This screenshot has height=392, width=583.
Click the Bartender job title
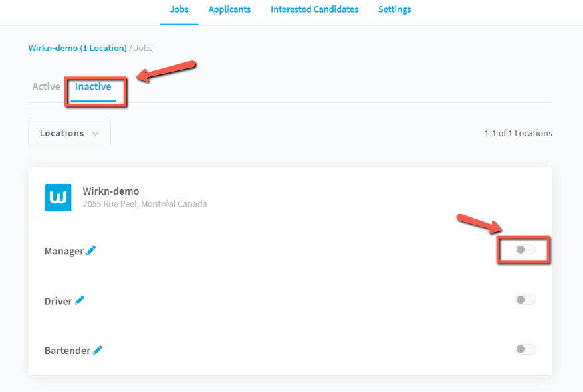[x=67, y=351]
